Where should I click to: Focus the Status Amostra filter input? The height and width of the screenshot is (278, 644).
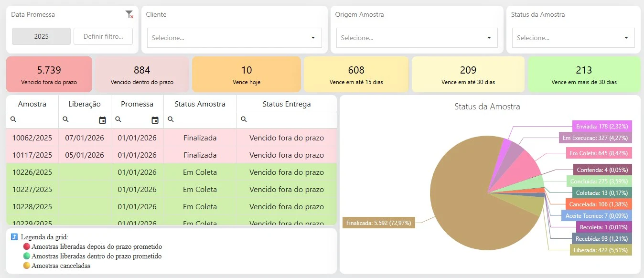coord(204,120)
